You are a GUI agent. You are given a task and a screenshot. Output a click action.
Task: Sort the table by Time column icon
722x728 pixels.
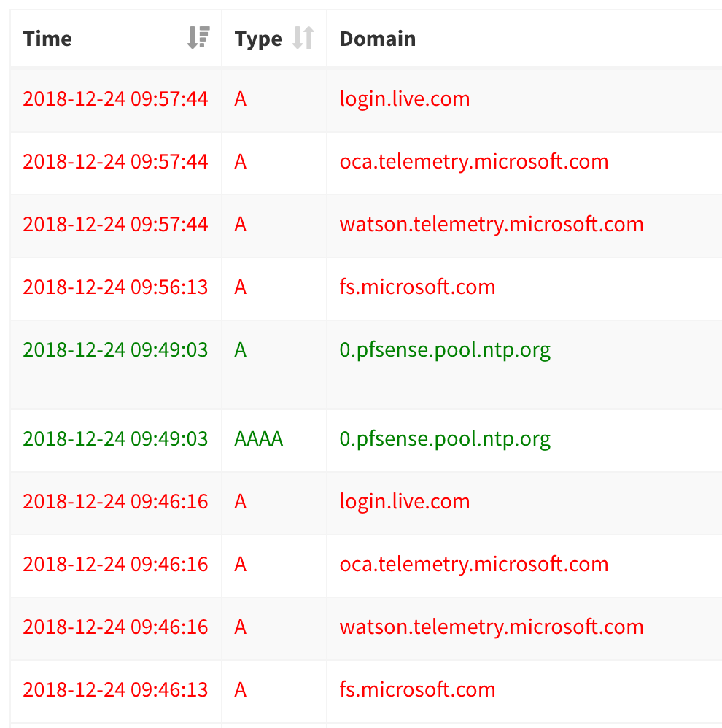point(198,38)
